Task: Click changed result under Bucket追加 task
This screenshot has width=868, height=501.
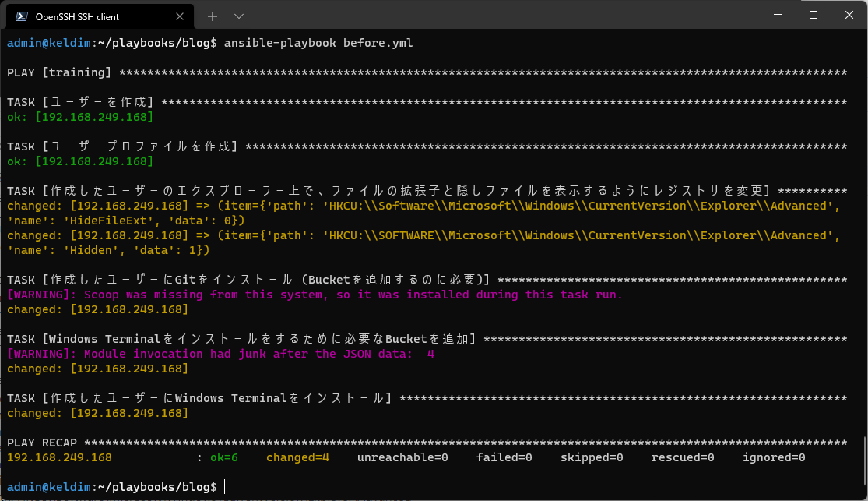Action: coord(97,369)
